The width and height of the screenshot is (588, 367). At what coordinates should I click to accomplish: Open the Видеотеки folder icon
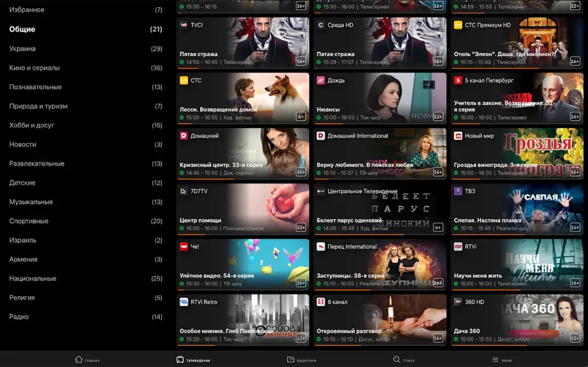pos(290,359)
